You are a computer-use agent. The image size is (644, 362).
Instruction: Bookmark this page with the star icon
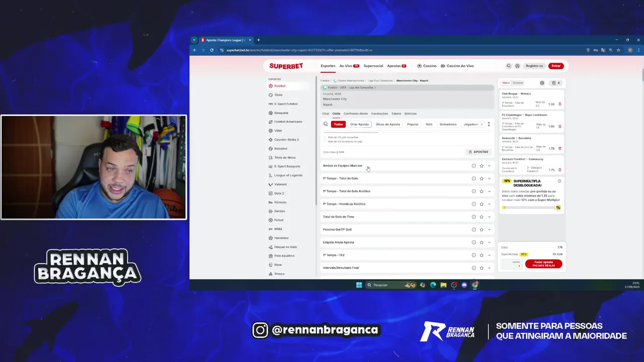pos(618,50)
